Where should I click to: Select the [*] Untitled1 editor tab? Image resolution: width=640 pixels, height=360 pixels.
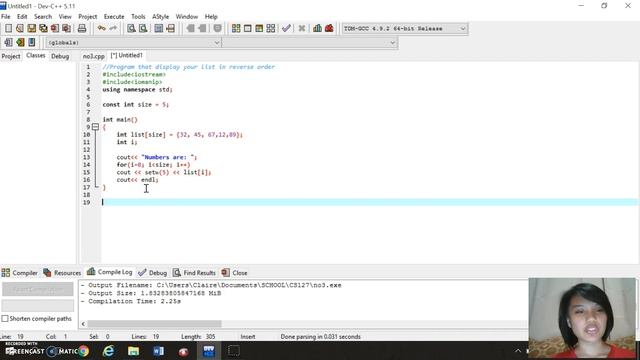pyautogui.click(x=127, y=56)
